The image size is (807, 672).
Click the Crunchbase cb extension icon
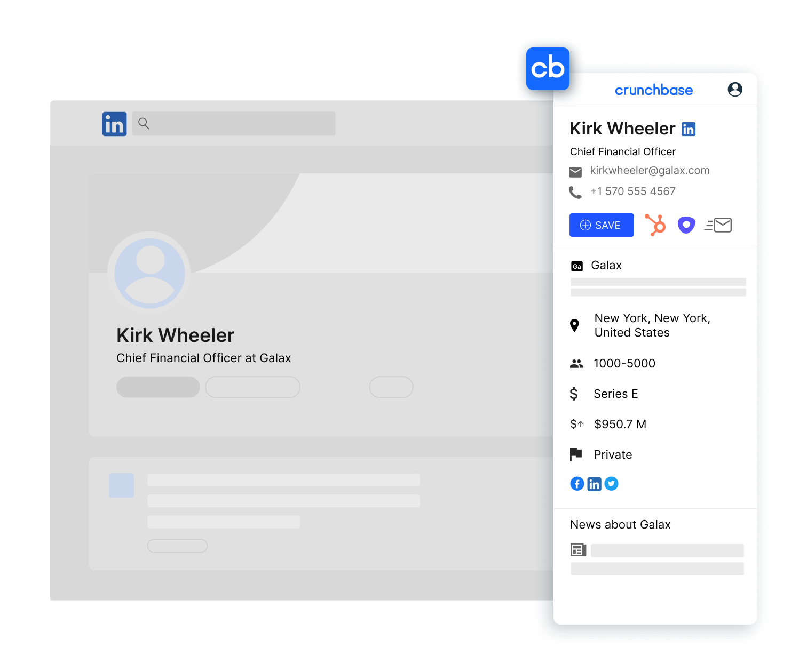coord(548,69)
